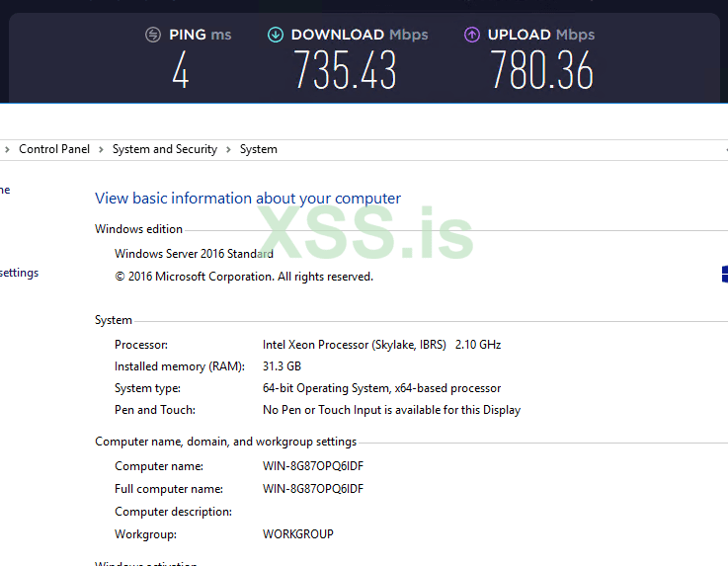
Task: Open System and Security breadcrumb
Action: [x=165, y=149]
